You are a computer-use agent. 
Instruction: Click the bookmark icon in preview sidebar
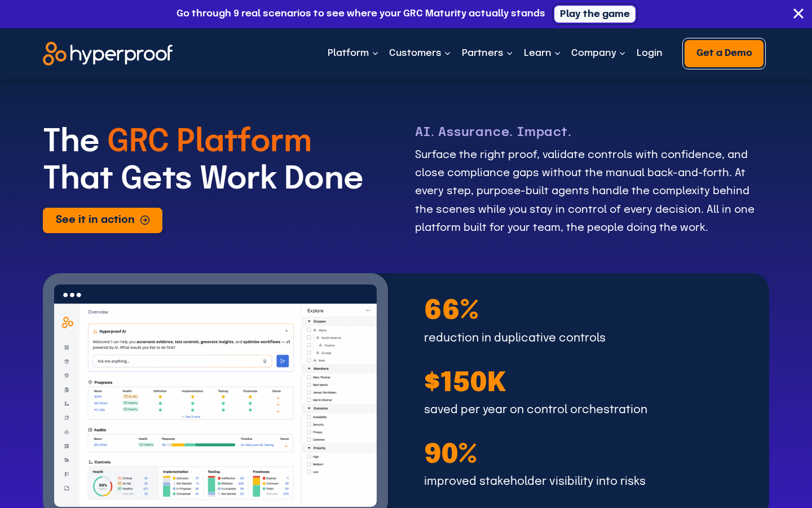tap(67, 418)
